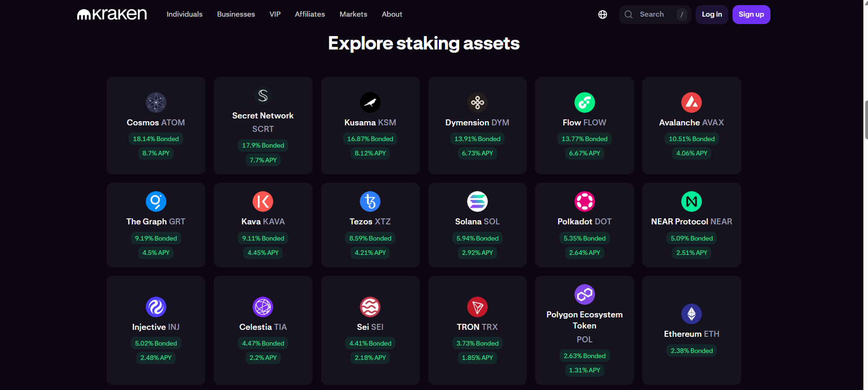Click the Sign up button

pos(751,14)
